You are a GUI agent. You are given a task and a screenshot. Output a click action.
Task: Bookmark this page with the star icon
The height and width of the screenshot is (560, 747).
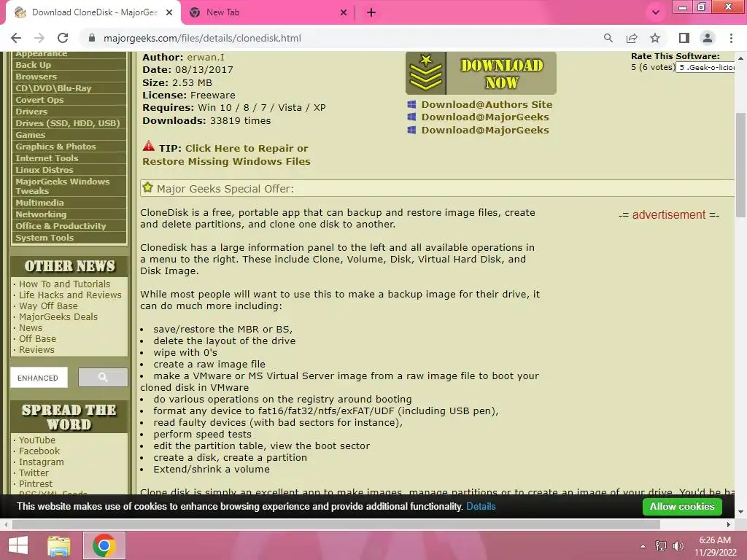[x=655, y=38]
